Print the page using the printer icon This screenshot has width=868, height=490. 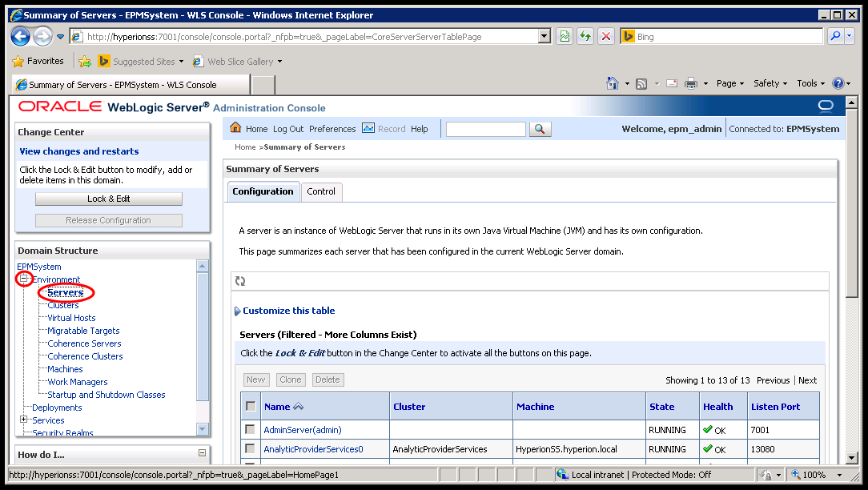[x=691, y=83]
